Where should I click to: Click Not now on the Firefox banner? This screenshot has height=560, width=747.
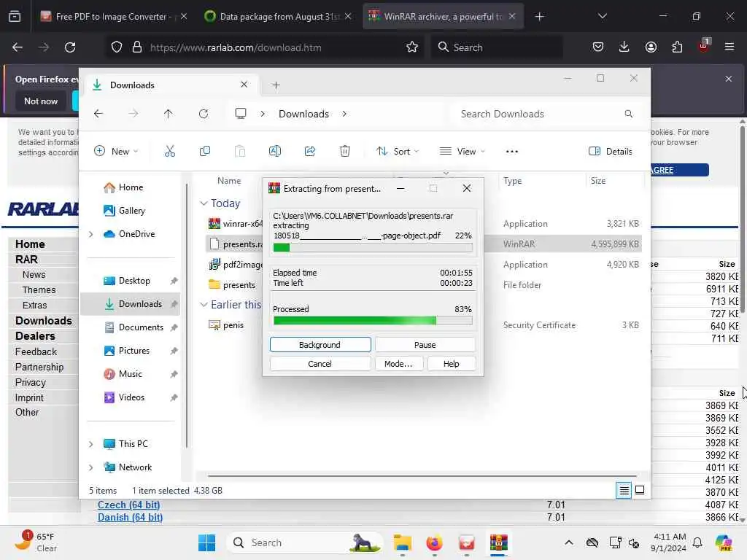pyautogui.click(x=41, y=101)
